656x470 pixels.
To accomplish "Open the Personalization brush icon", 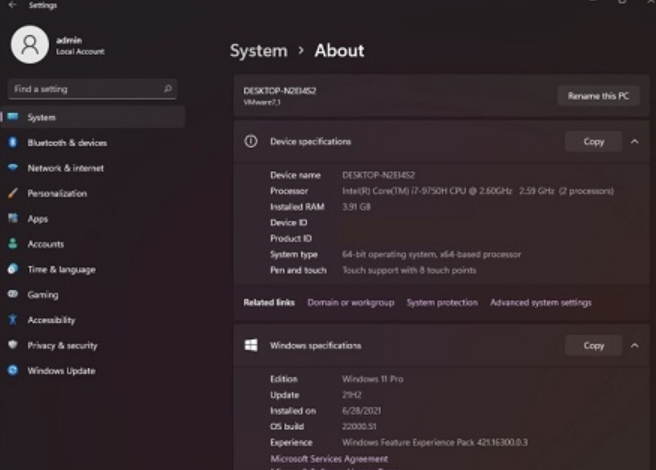I will click(x=13, y=193).
